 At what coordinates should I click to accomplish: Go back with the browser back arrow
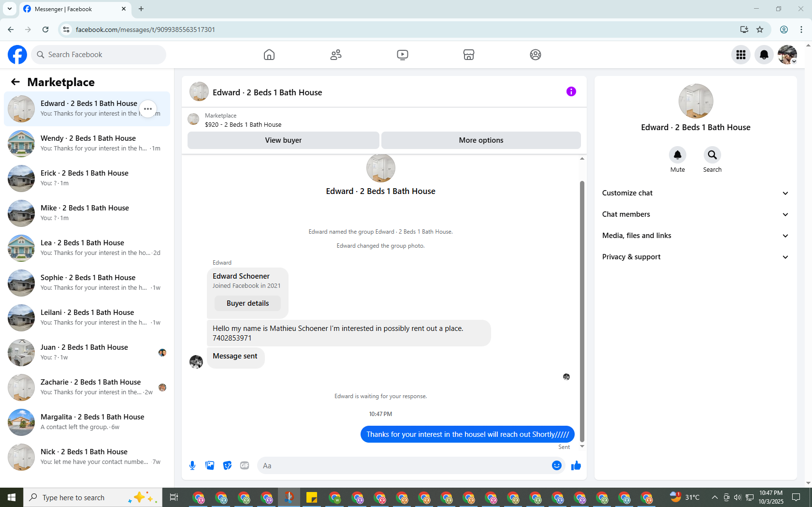coord(11,30)
